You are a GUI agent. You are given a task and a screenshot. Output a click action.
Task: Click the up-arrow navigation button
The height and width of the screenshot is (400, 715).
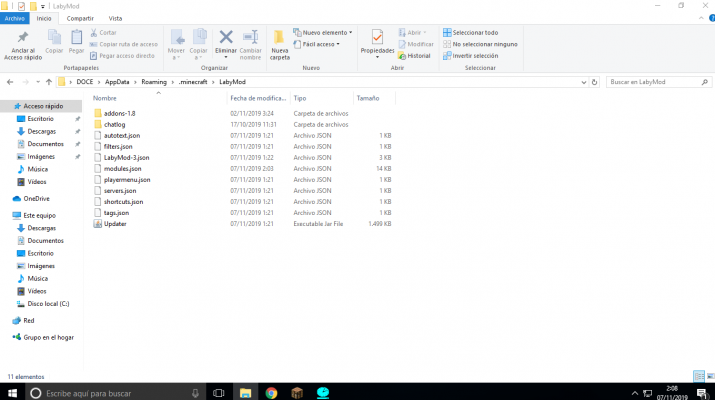coord(49,81)
